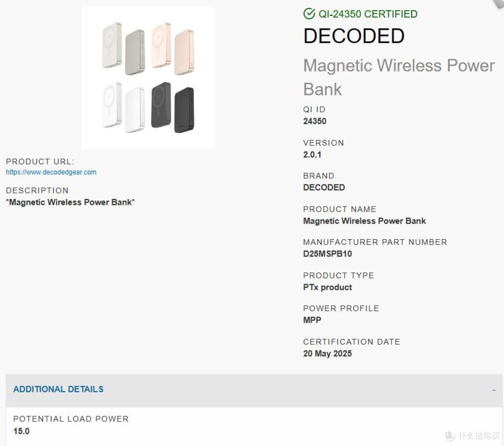This screenshot has width=504, height=446.
Task: Click the product type PTx product
Action: pyautogui.click(x=328, y=287)
